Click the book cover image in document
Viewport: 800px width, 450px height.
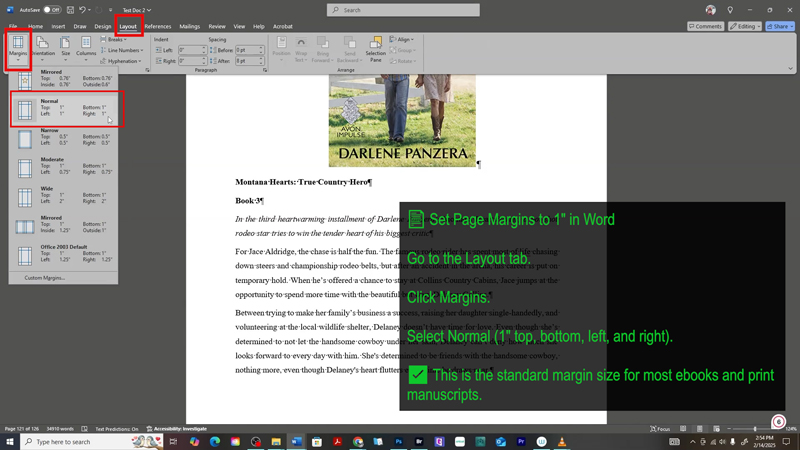(402, 120)
